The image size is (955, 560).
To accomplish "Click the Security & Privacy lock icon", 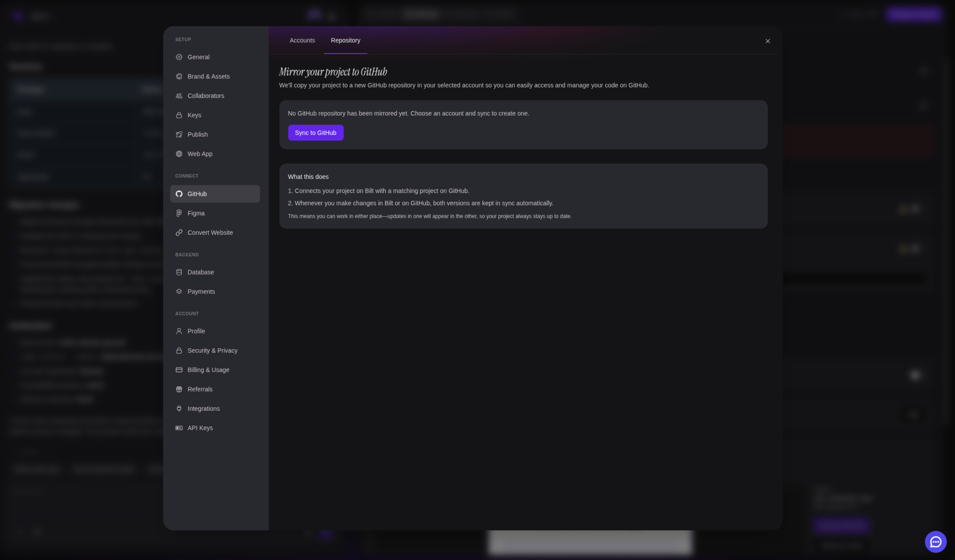I will click(x=179, y=350).
